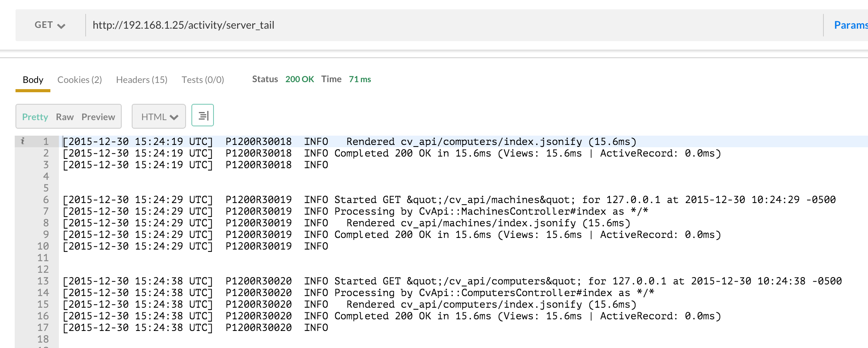Open the Cookies (2) tab
868x348 pixels.
(79, 80)
